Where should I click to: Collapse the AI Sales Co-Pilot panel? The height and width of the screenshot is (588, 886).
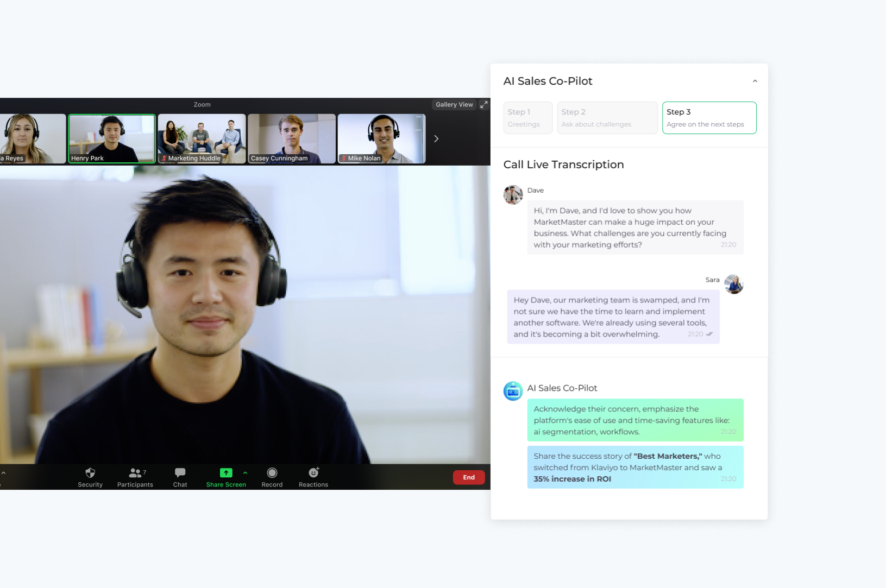click(755, 81)
